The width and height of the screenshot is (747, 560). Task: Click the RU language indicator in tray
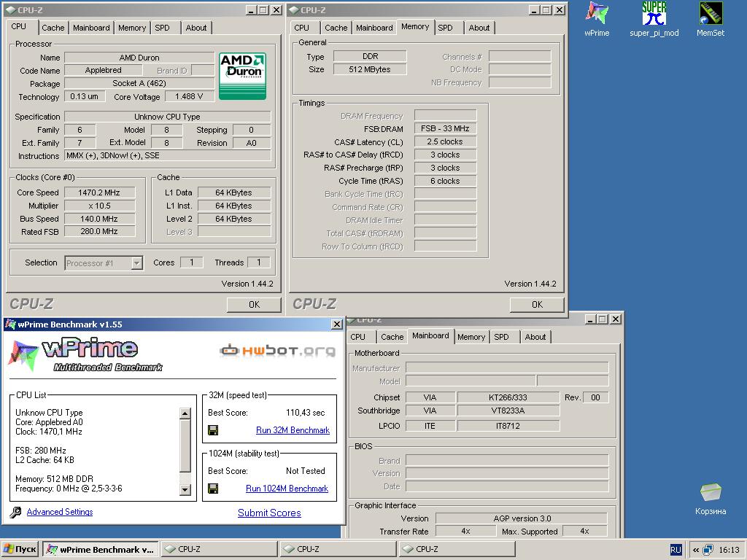coord(676,550)
